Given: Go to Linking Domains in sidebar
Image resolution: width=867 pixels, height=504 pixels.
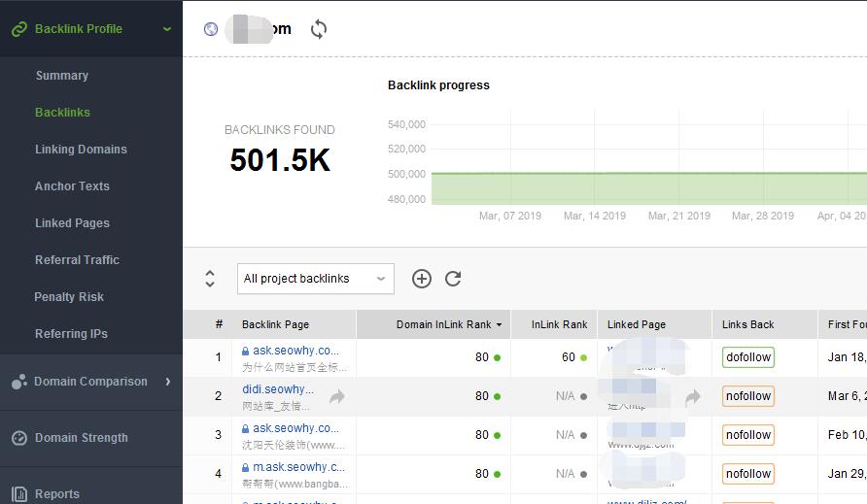Looking at the screenshot, I should pyautogui.click(x=81, y=150).
